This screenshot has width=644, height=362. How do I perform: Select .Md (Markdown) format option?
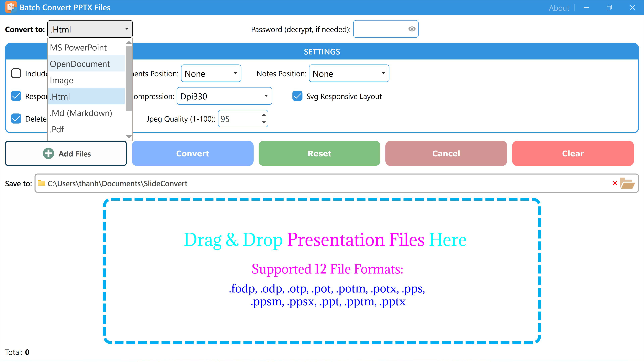click(x=87, y=113)
